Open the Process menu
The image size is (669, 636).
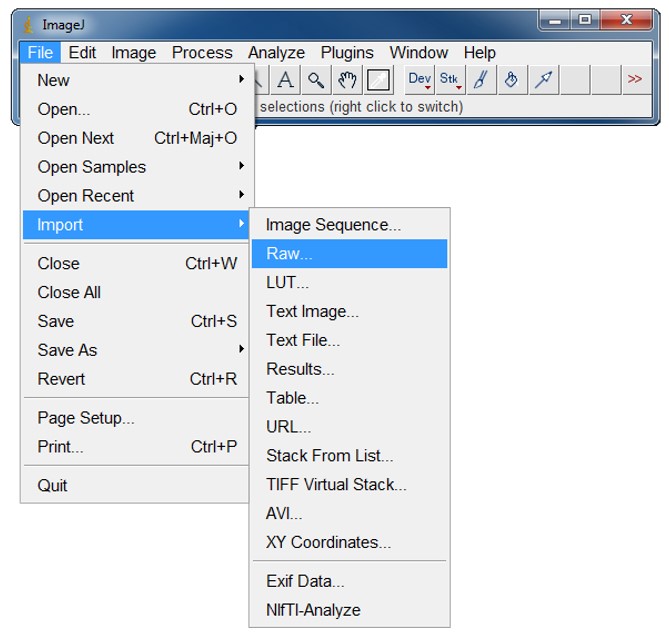pyautogui.click(x=202, y=53)
